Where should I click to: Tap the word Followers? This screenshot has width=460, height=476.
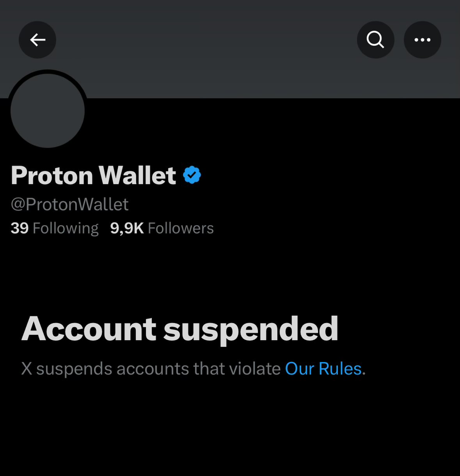coord(181,228)
